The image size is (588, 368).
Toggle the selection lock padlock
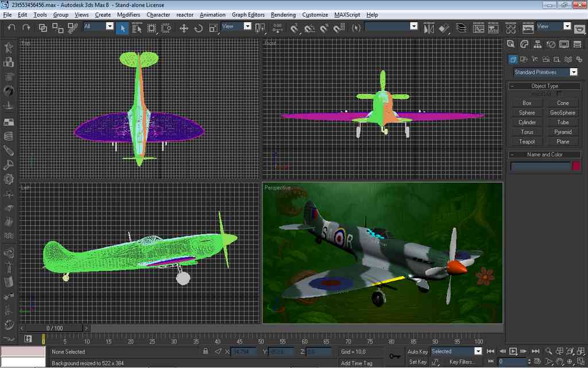pyautogui.click(x=206, y=351)
